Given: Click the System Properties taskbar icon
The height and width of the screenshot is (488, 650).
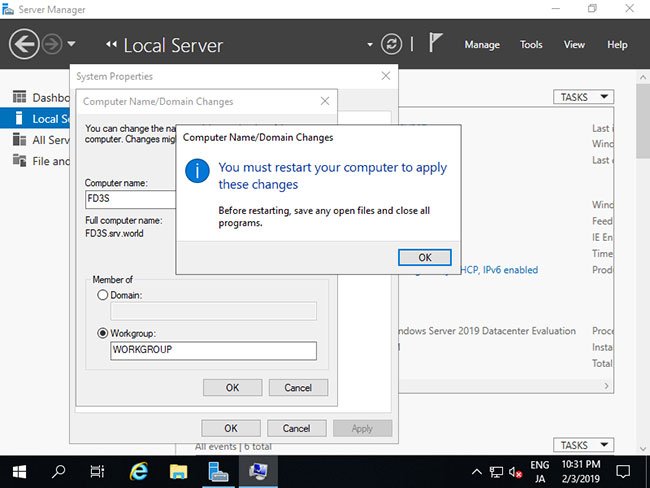Looking at the screenshot, I should click(258, 471).
